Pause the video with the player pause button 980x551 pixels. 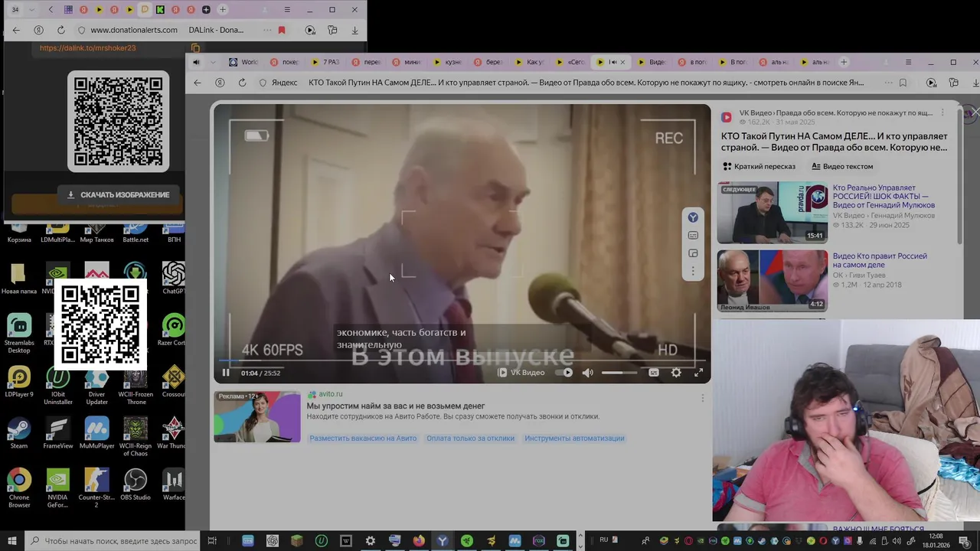[x=226, y=373]
